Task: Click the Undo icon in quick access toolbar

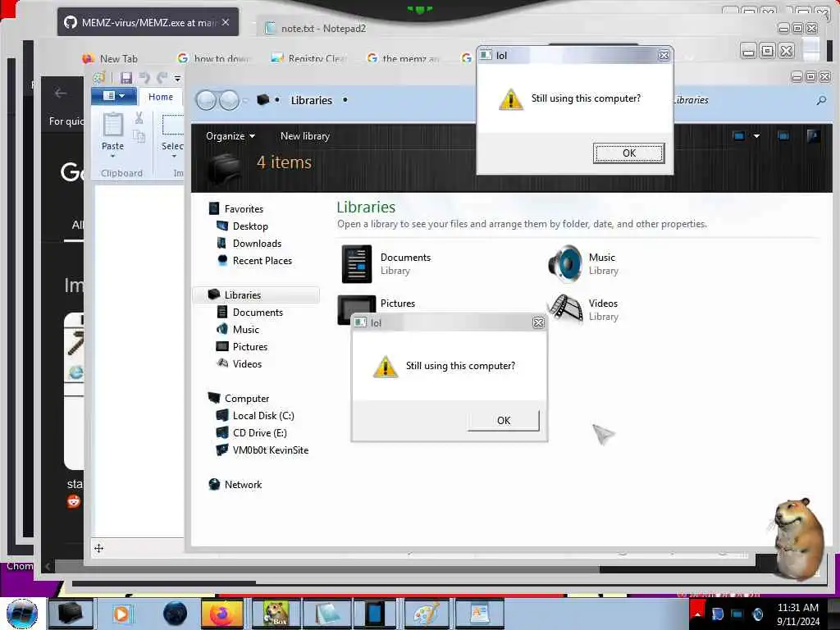Action: [x=144, y=78]
